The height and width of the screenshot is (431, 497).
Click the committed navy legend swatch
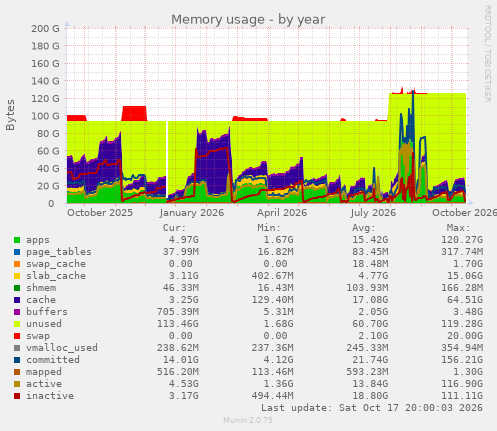click(x=17, y=360)
